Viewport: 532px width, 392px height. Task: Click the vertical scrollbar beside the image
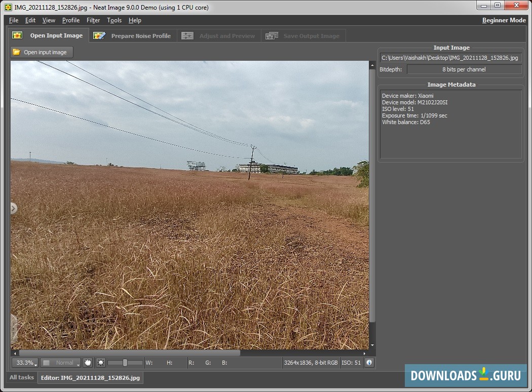(372, 195)
